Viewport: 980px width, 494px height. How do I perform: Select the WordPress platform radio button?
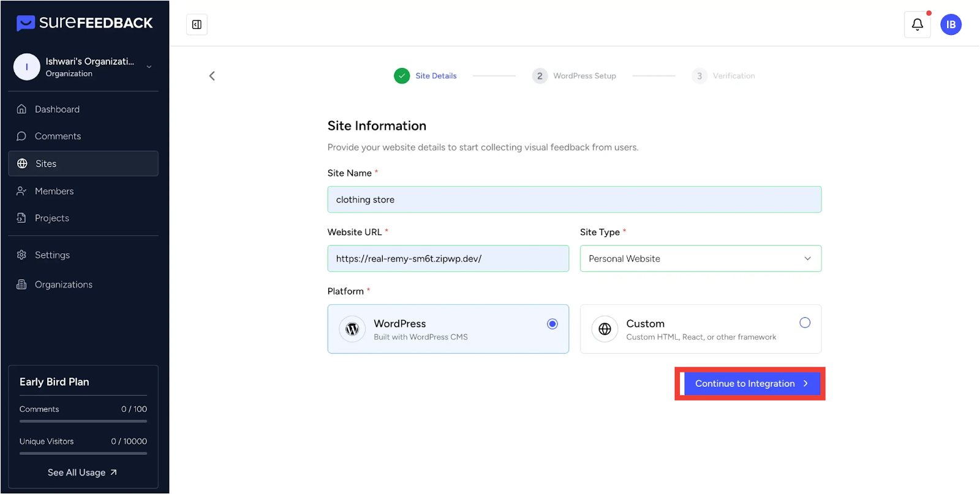(x=552, y=324)
